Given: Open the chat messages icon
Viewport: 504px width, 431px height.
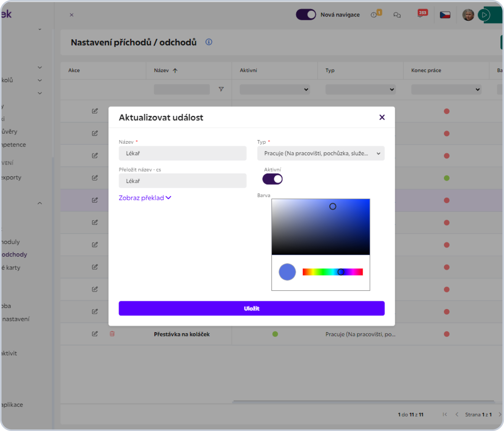Looking at the screenshot, I should tap(397, 15).
